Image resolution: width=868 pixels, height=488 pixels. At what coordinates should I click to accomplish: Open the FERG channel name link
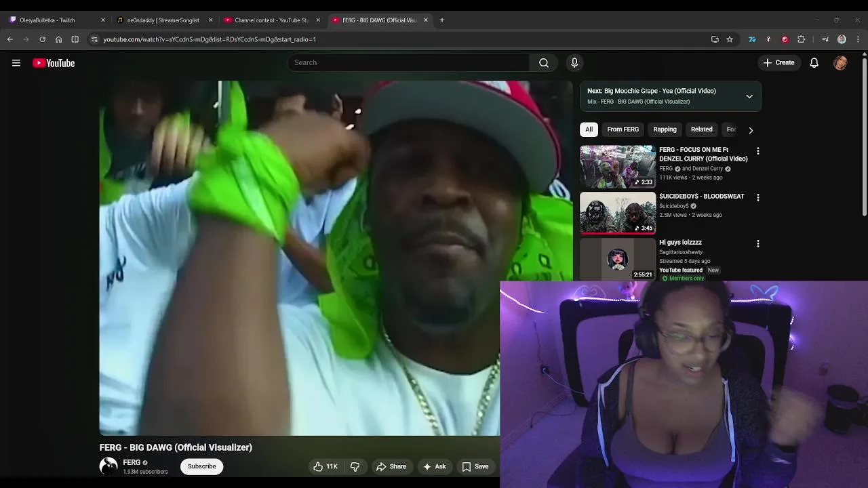[x=132, y=462]
